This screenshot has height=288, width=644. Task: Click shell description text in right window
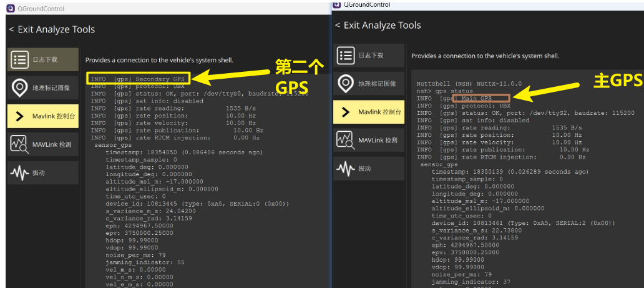click(x=485, y=56)
